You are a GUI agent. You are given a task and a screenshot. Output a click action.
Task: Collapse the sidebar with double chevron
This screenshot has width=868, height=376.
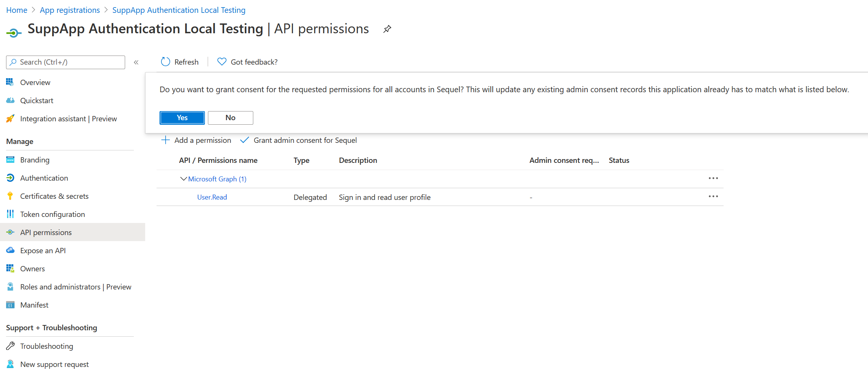click(136, 62)
